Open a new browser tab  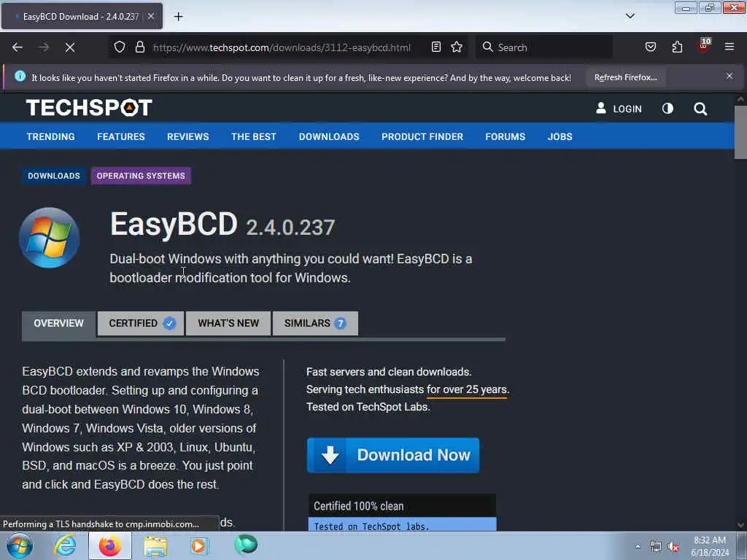pyautogui.click(x=178, y=17)
